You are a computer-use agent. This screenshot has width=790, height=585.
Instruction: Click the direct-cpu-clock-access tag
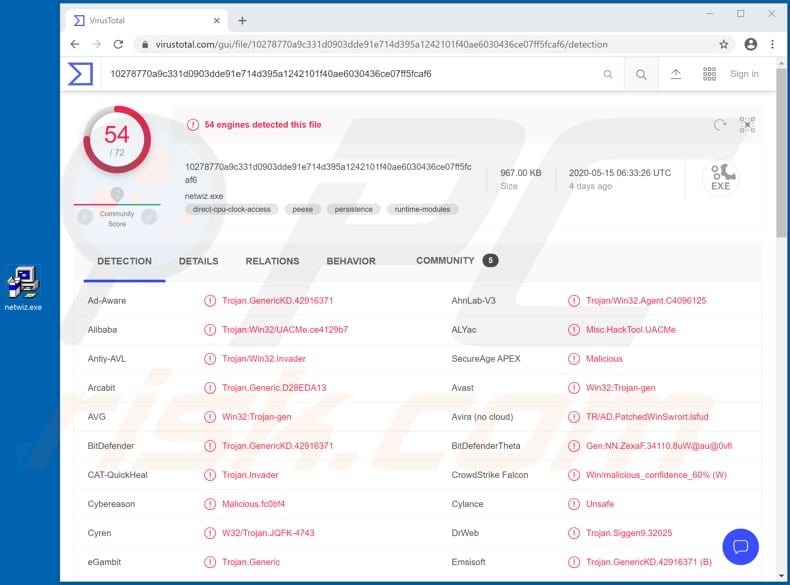coord(232,209)
